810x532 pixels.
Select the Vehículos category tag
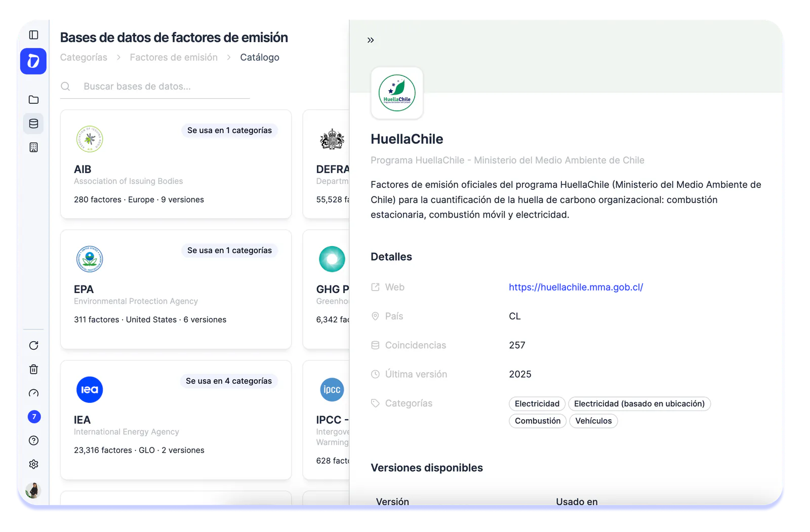point(593,421)
